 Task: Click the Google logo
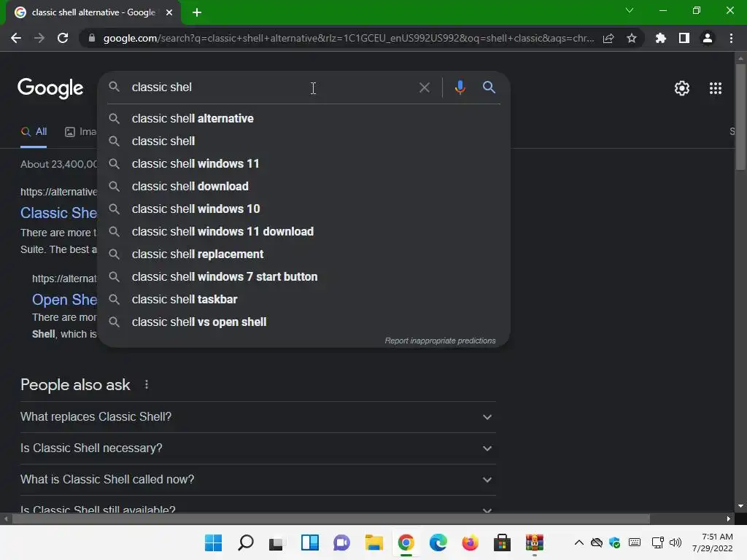point(50,88)
